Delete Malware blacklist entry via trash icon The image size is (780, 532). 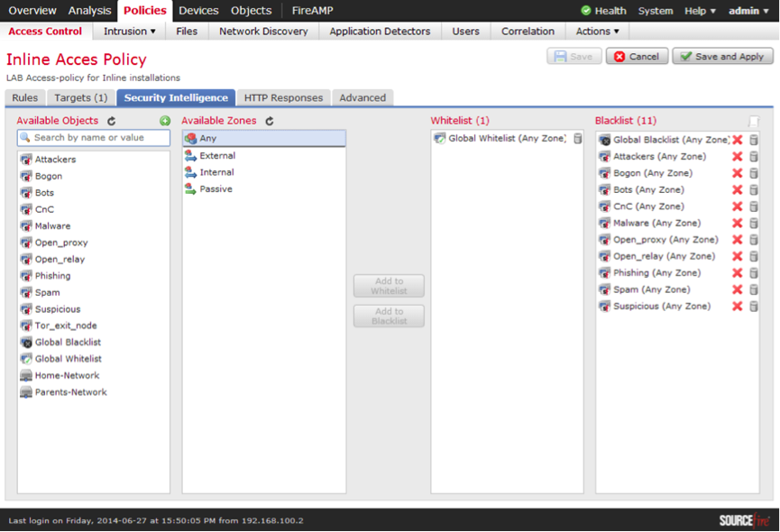(754, 224)
